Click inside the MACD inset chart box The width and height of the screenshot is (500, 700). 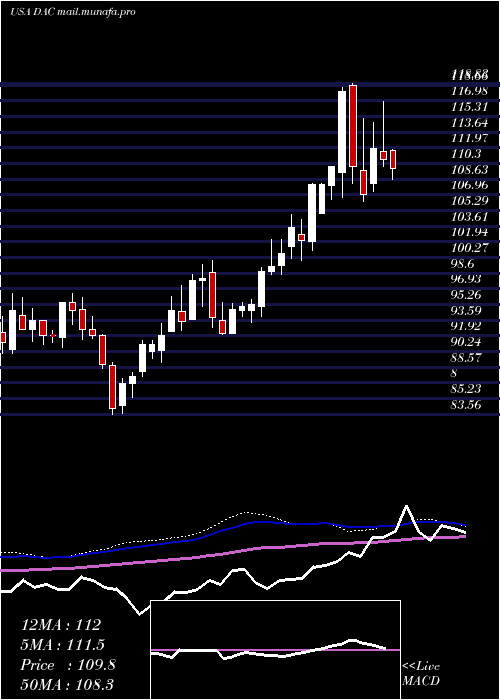pyautogui.click(x=275, y=650)
